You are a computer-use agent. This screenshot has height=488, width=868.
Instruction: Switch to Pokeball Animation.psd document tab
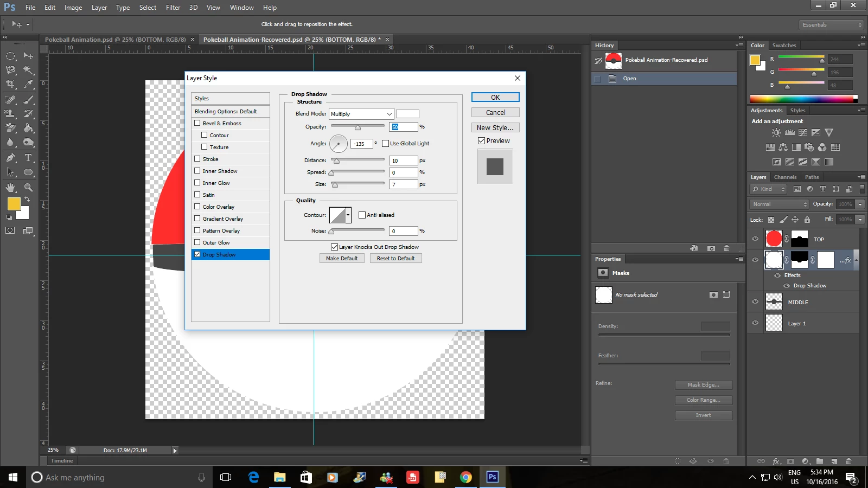[115, 40]
